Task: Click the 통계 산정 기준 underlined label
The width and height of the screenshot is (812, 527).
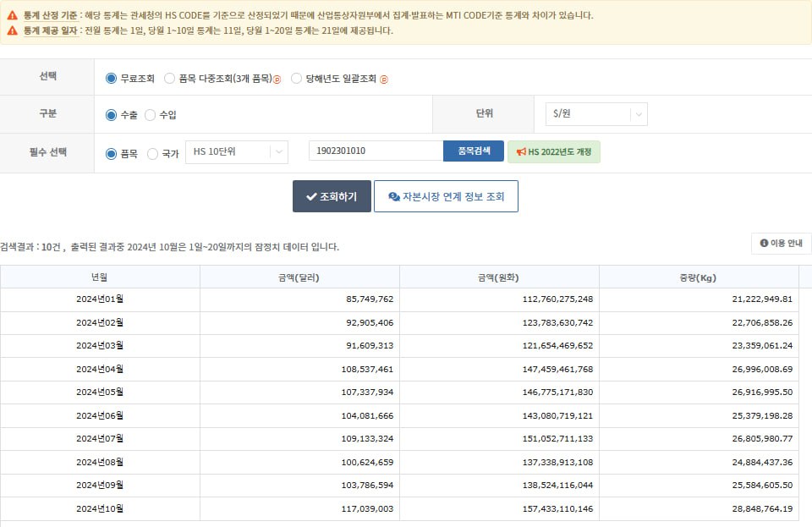Action: click(x=50, y=15)
